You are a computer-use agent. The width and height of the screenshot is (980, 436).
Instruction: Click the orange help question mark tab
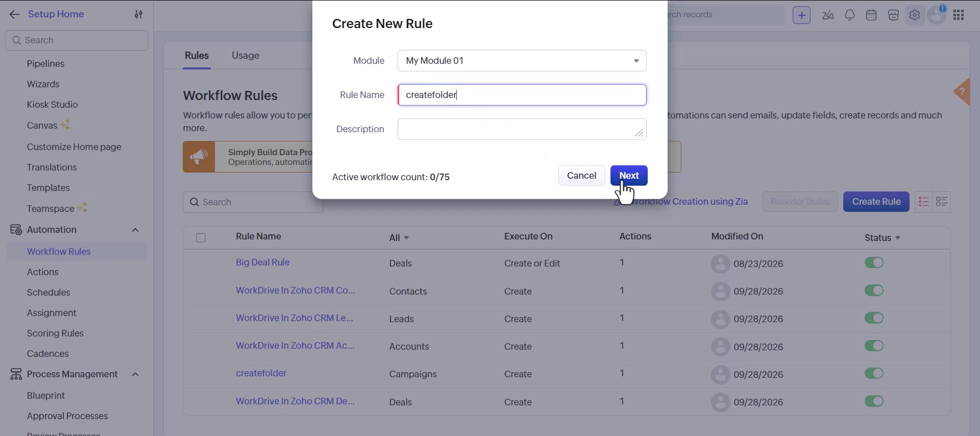pos(962,92)
